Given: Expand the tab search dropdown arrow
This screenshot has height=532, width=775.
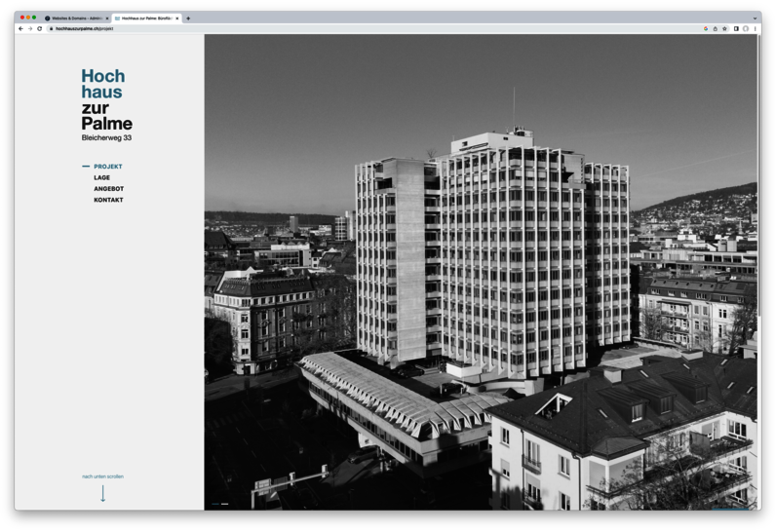Looking at the screenshot, I should [x=755, y=19].
